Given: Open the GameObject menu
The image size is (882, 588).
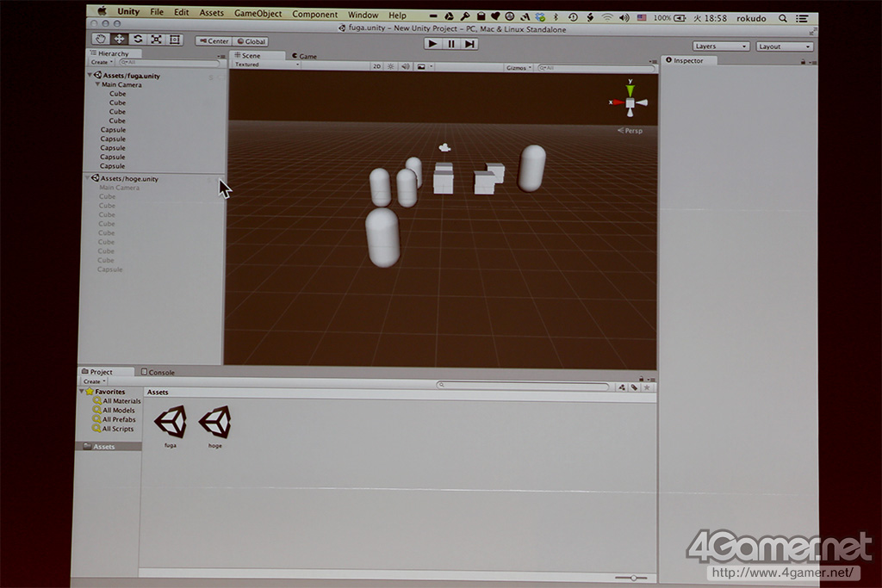Looking at the screenshot, I should point(258,14).
